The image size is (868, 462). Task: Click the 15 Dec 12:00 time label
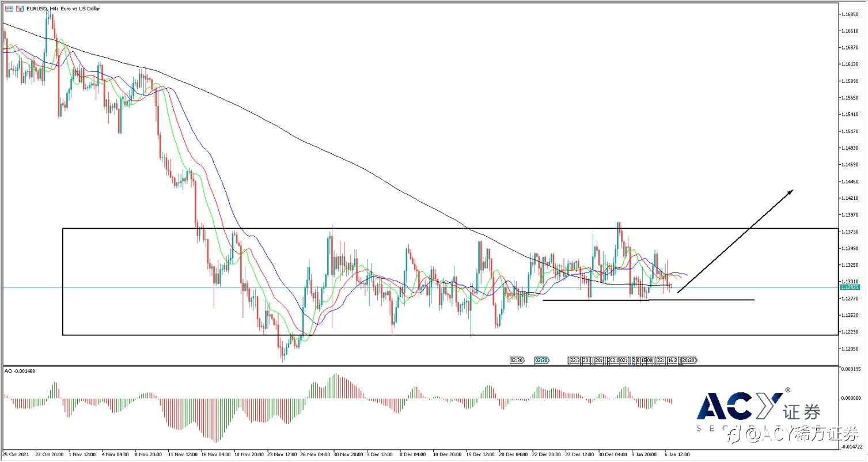click(480, 455)
